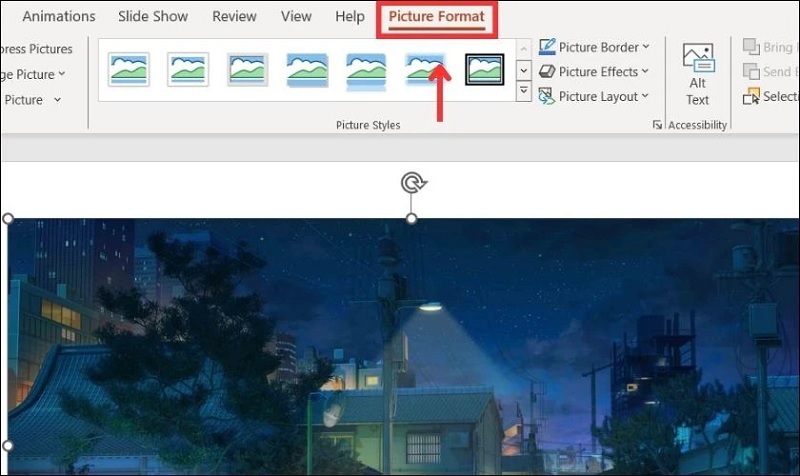The width and height of the screenshot is (800, 476).
Task: Apply the first picture style thumbnail
Action: pyautogui.click(x=128, y=70)
